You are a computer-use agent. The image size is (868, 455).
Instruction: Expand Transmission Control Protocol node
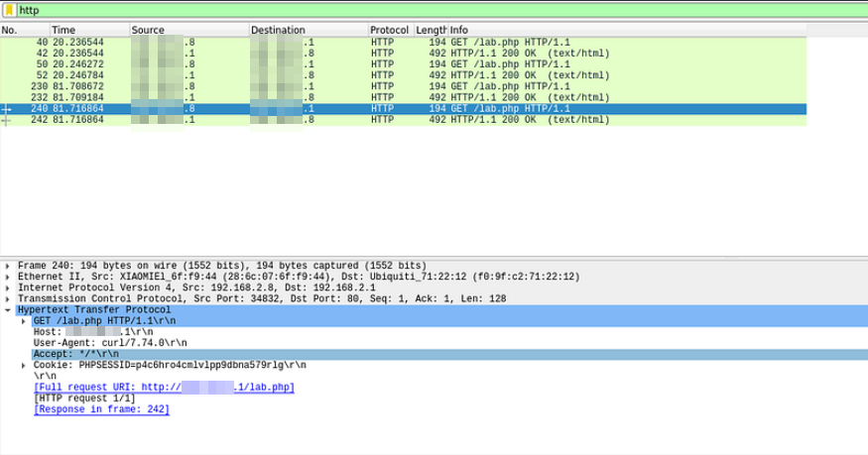[x=7, y=299]
